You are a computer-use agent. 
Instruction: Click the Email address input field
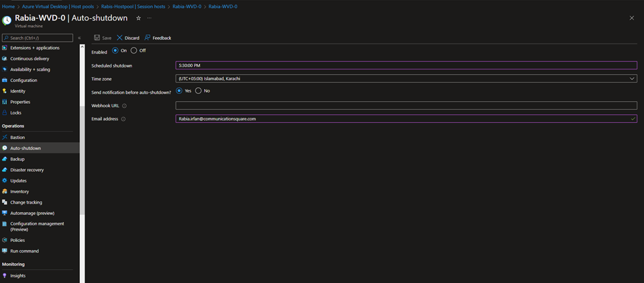406,118
